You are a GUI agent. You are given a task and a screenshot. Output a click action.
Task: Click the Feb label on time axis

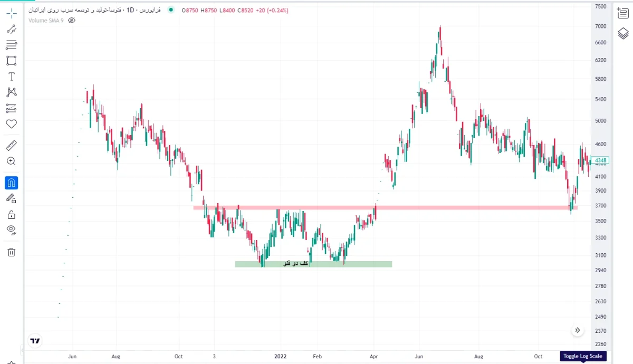(x=317, y=357)
